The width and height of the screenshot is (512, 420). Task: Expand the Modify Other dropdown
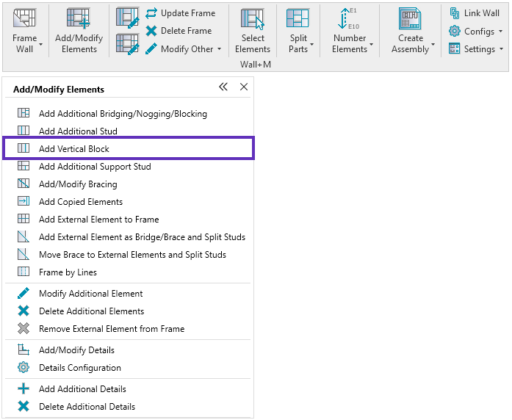[x=219, y=49]
